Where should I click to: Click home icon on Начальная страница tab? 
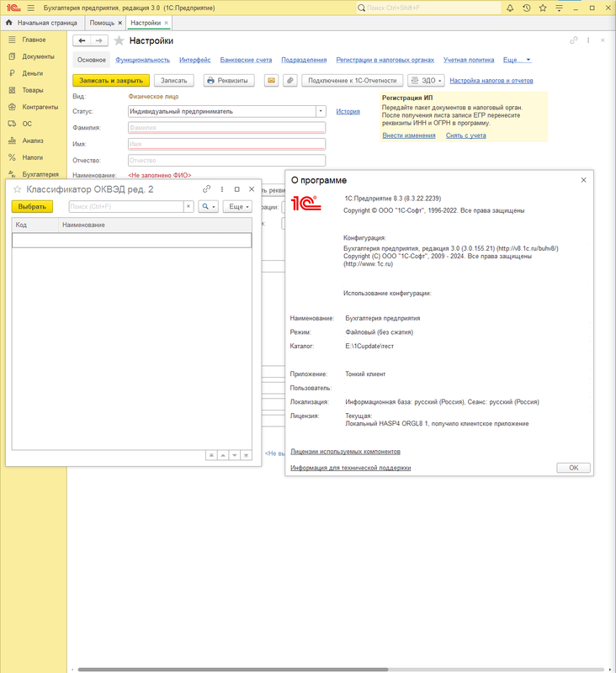pyautogui.click(x=8, y=23)
